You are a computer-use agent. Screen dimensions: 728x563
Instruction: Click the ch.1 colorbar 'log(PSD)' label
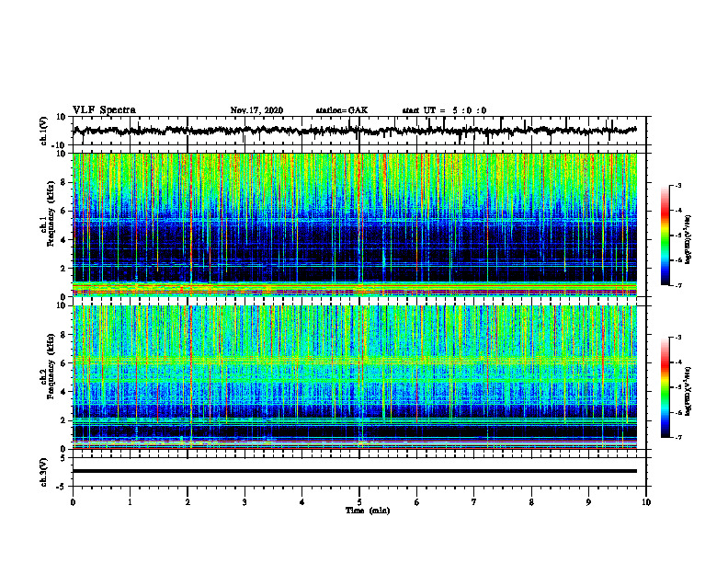pos(688,239)
